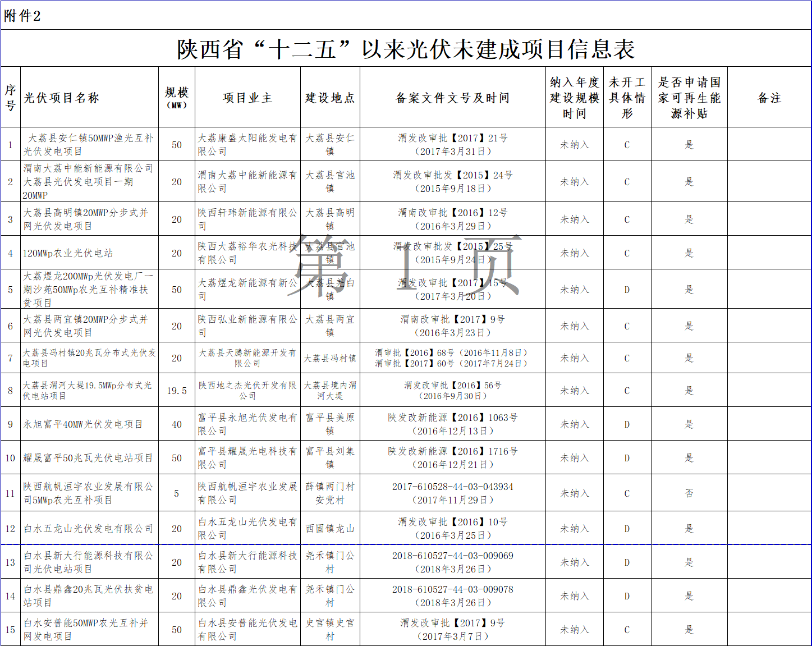Click owner 白水县安普能光伏发电有限公司

(x=247, y=629)
